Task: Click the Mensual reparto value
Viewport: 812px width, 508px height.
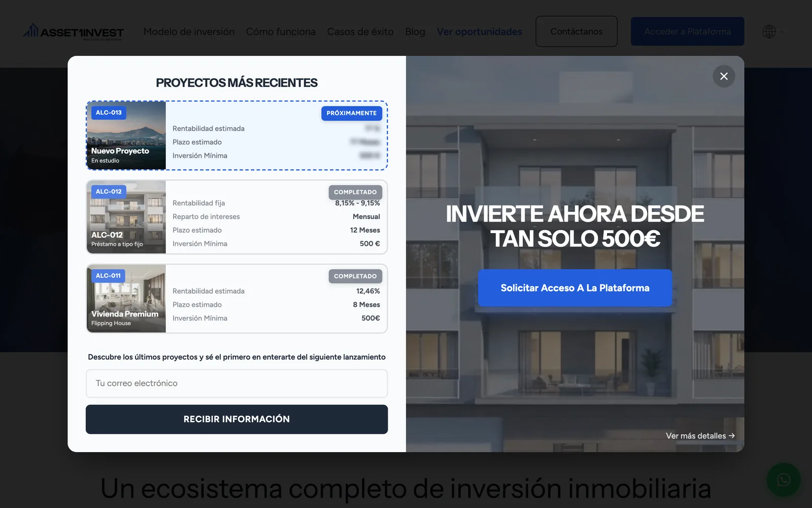Action: point(366,216)
